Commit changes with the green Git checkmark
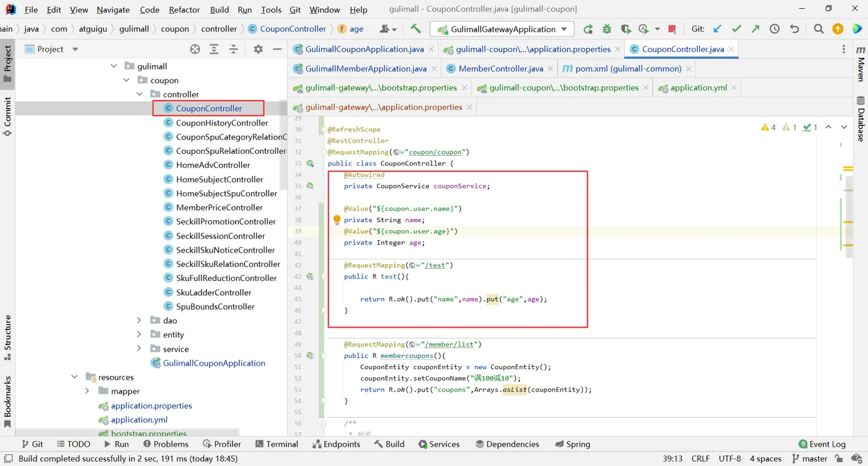 (737, 29)
